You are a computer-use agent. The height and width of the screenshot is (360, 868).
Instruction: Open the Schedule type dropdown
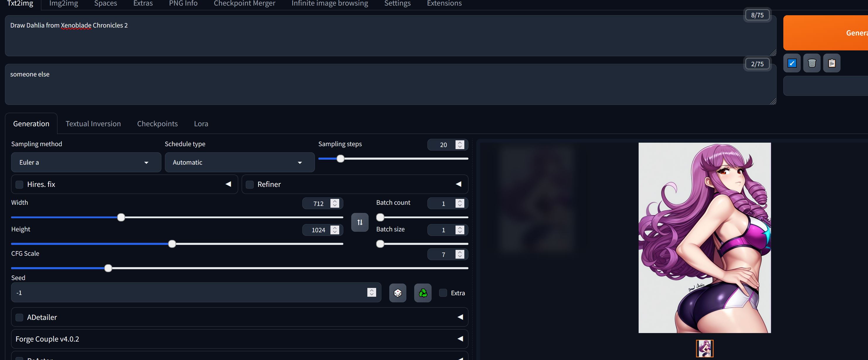[240, 163]
